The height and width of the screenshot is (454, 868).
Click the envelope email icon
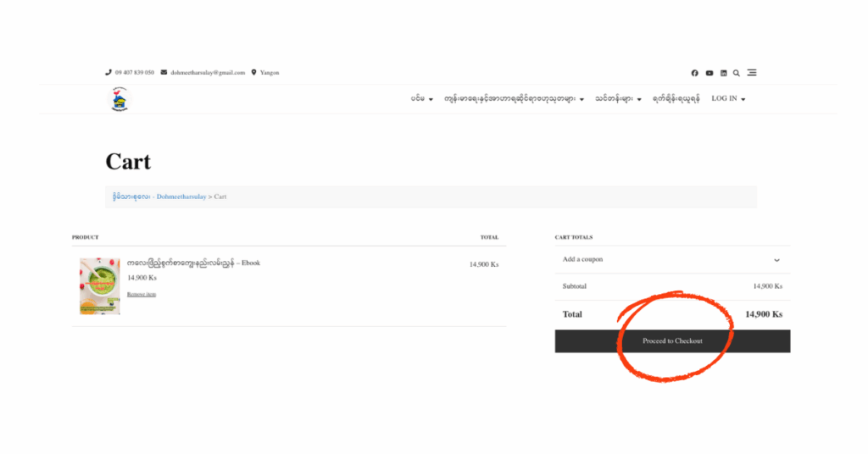tap(164, 73)
